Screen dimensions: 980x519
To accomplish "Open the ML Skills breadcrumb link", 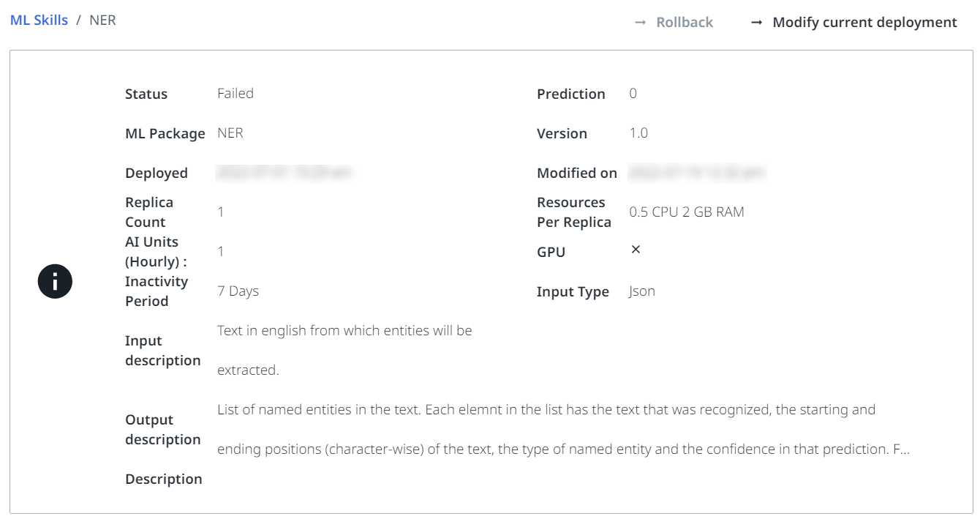I will [x=39, y=20].
